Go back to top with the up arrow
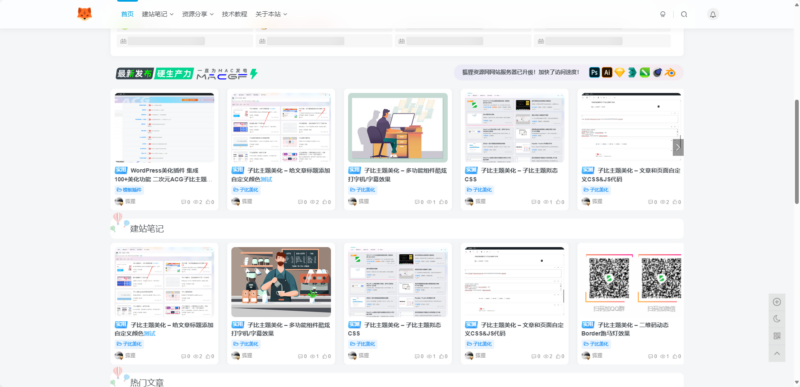 coord(777,353)
